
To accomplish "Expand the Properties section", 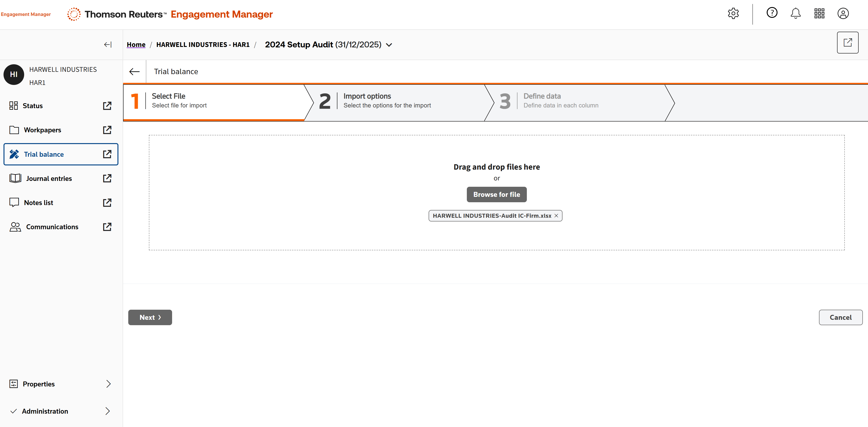I will pos(108,384).
